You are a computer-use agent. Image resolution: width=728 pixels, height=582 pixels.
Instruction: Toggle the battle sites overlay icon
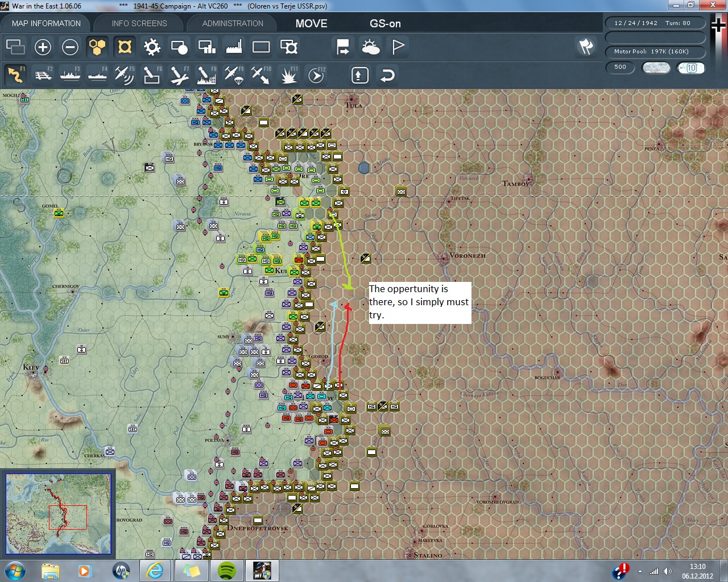pos(288,47)
